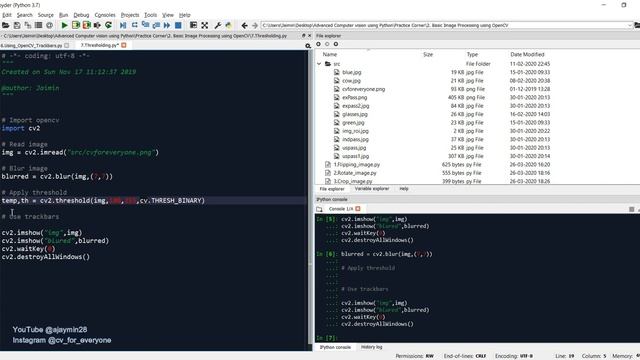Select cvforeveryone.png in file explorer

pyautogui.click(x=363, y=89)
